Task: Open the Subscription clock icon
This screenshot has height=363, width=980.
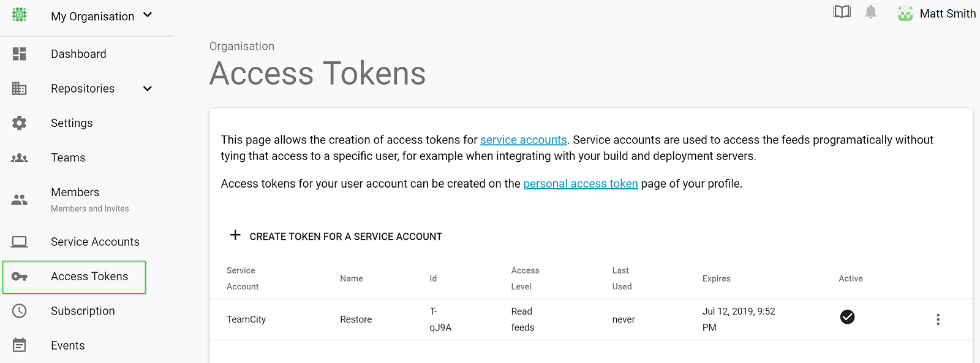Action: [x=19, y=311]
